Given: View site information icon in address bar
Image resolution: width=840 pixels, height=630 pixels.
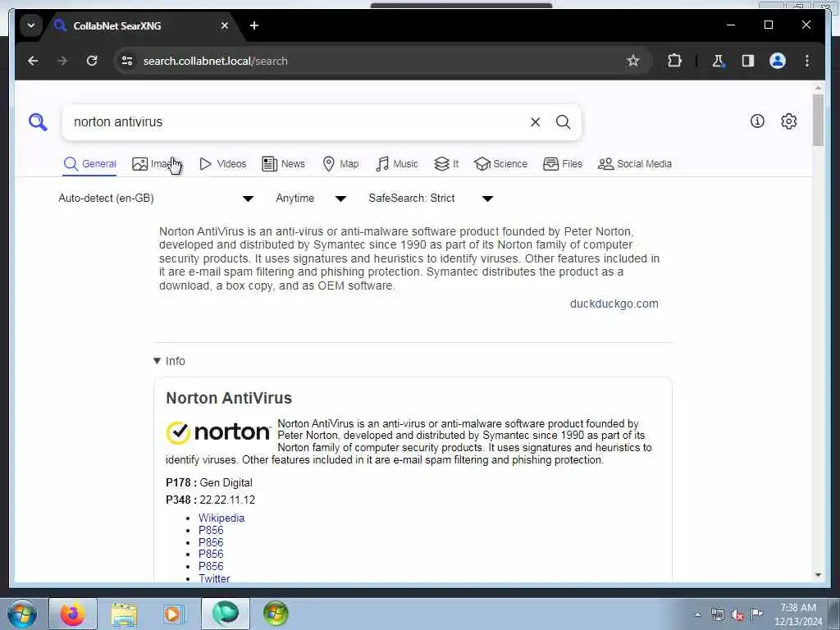Looking at the screenshot, I should (x=127, y=61).
